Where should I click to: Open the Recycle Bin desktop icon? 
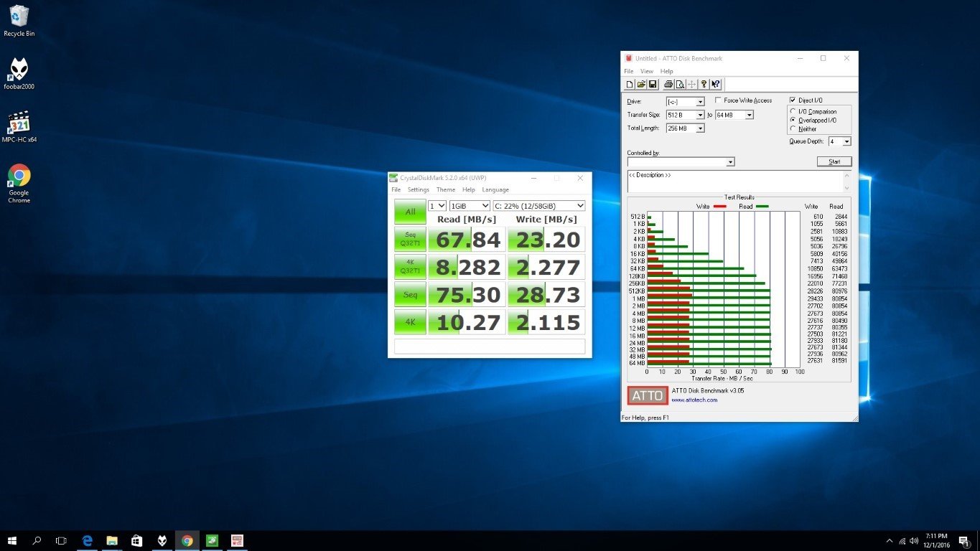tap(19, 21)
